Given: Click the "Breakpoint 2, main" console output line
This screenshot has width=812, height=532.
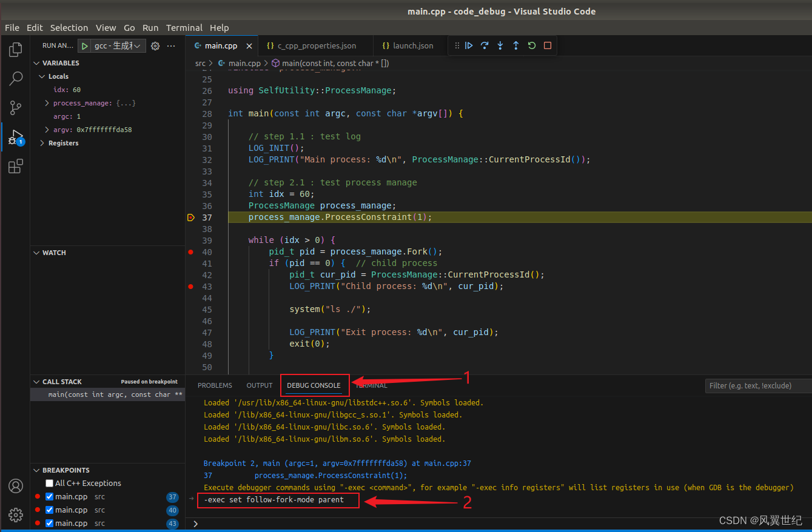Looking at the screenshot, I should (337, 464).
